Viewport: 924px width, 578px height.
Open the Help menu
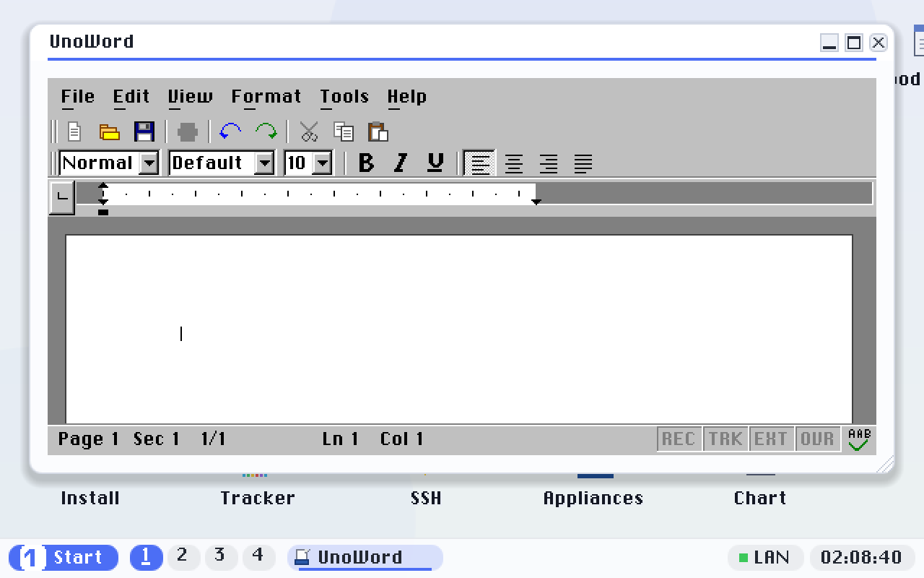tap(407, 97)
